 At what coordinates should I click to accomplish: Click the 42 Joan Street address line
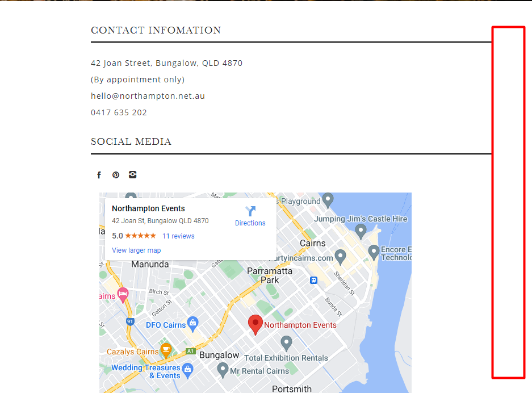166,63
